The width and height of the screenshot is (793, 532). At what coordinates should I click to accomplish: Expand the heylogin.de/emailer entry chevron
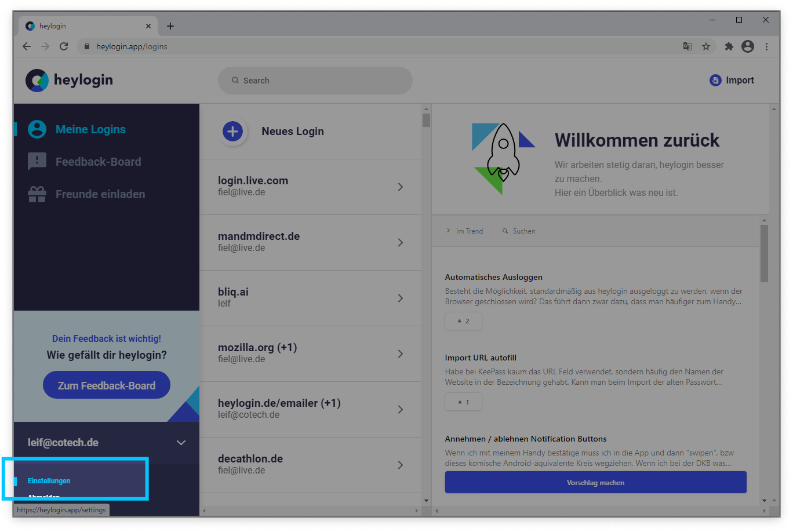coord(401,409)
